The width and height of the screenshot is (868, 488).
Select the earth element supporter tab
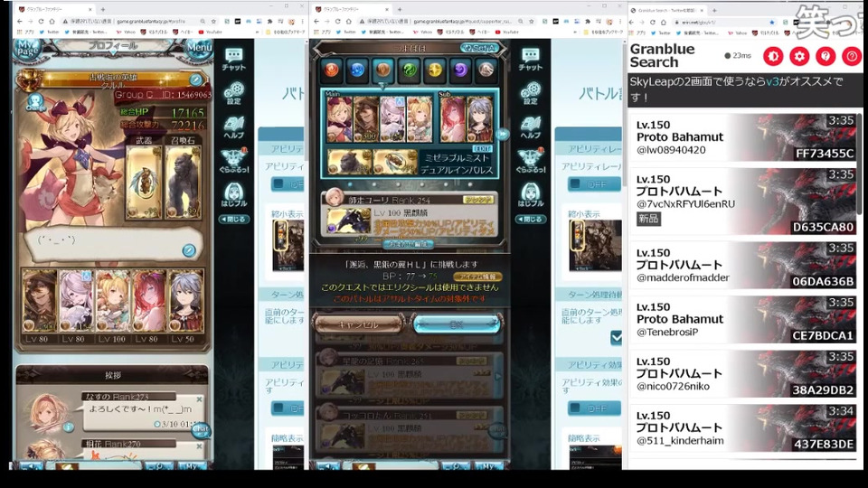[383, 70]
